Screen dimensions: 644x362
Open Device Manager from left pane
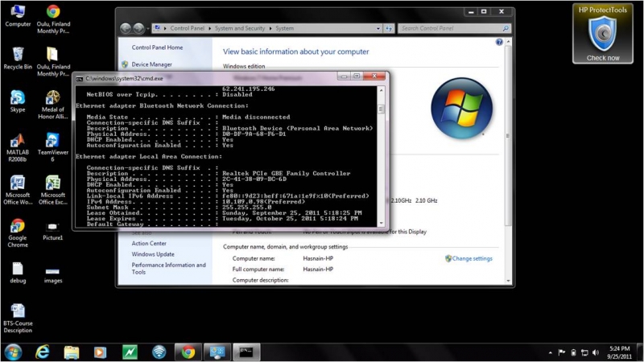[x=151, y=64]
